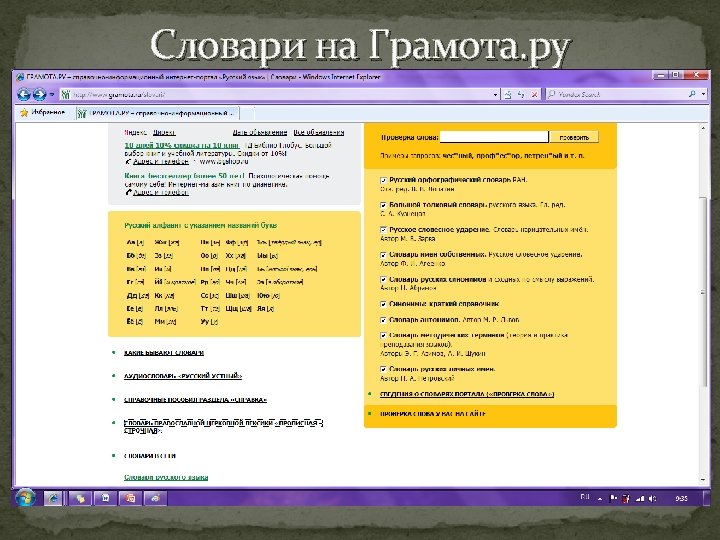Click the Проверить button
The width and height of the screenshot is (720, 540).
[574, 137]
